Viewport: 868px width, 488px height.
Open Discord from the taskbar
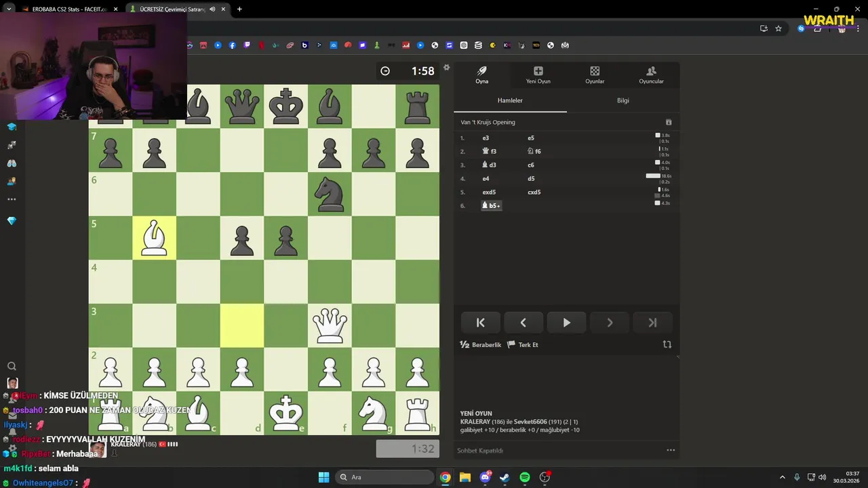(x=485, y=477)
